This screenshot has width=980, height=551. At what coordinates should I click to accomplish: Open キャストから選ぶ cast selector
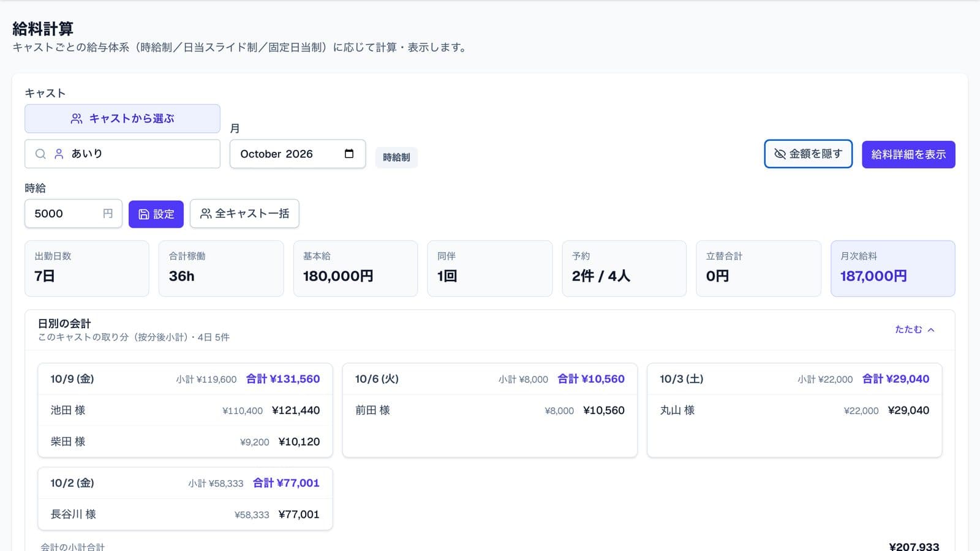click(x=123, y=119)
